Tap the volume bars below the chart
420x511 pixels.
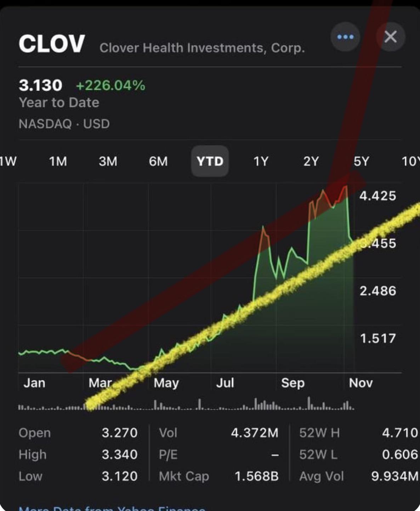186,405
